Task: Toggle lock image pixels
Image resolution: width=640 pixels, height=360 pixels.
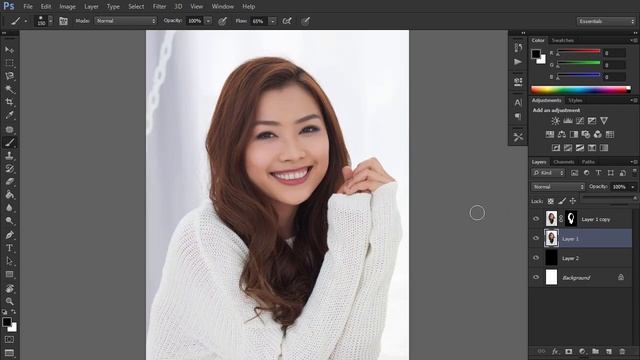Action: pos(562,201)
